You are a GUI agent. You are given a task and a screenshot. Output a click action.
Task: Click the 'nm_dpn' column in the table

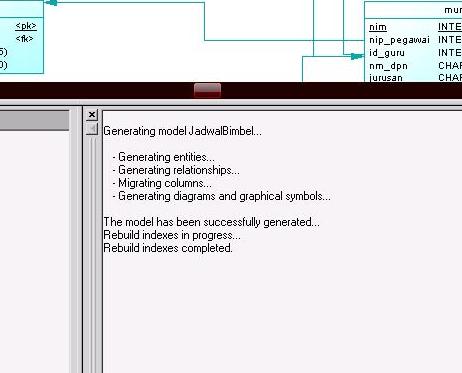pos(388,66)
